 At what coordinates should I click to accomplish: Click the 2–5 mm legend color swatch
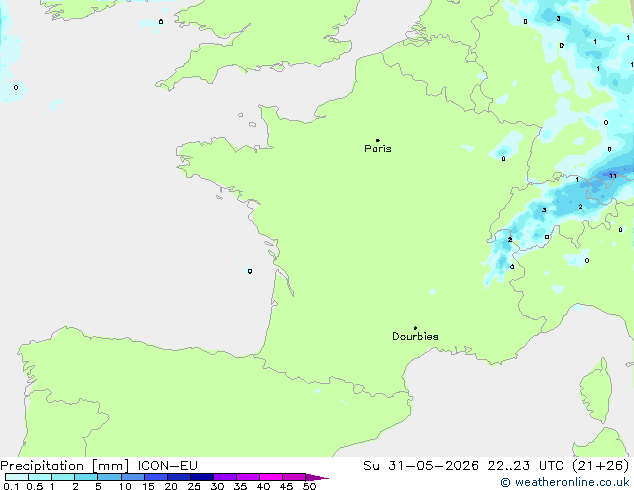pos(86,477)
